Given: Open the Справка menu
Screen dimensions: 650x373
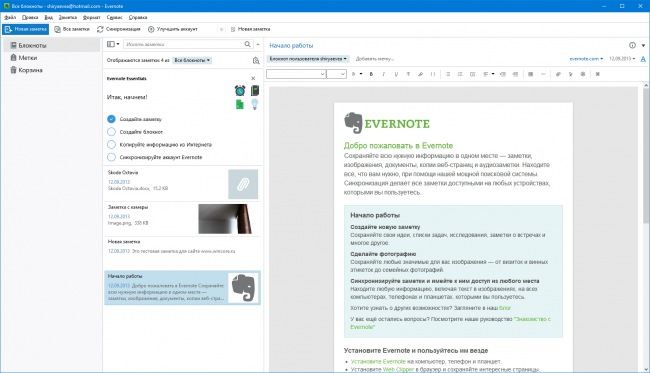Looking at the screenshot, I should (x=138, y=17).
